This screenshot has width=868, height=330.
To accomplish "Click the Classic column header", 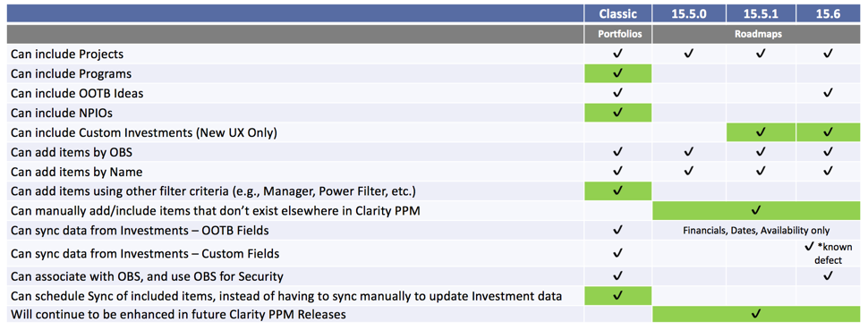I will 618,13.
